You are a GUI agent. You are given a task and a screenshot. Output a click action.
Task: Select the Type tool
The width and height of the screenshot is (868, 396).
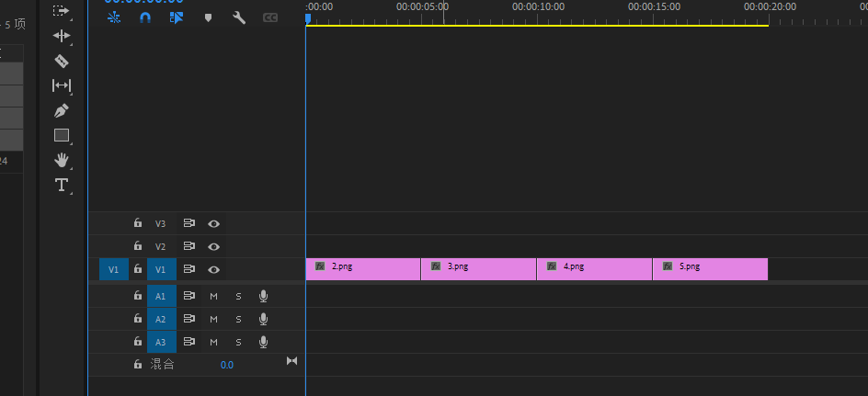tap(62, 185)
